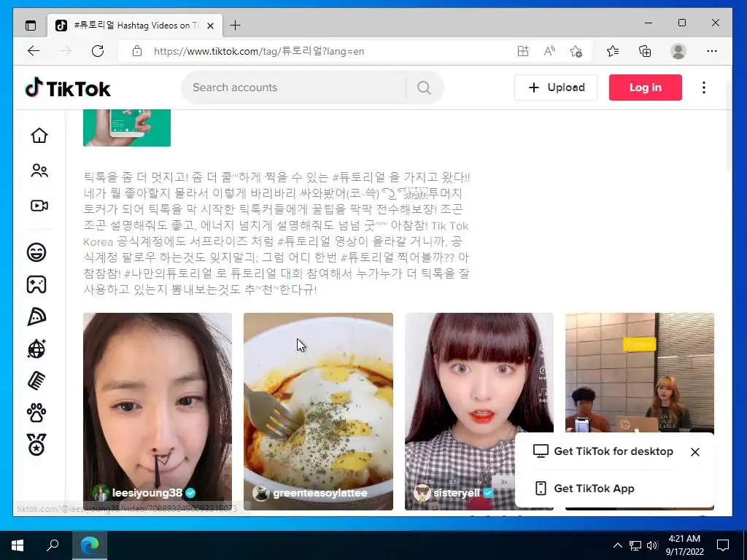Open leesiyoung38 username link

coord(147,493)
